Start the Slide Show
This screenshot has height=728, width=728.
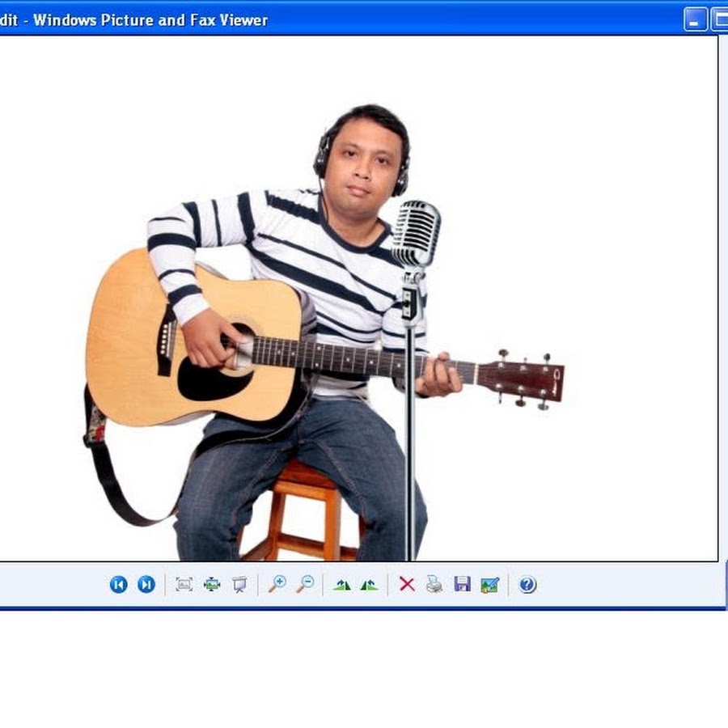click(239, 584)
